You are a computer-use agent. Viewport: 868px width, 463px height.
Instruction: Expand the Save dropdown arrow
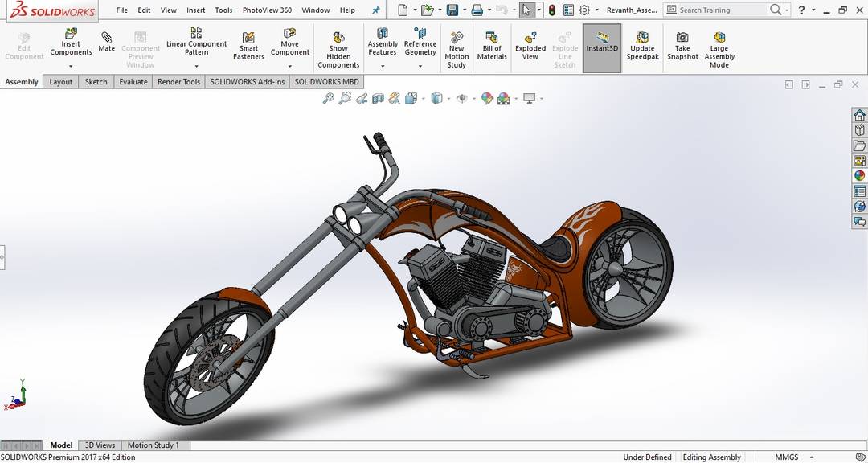(465, 10)
